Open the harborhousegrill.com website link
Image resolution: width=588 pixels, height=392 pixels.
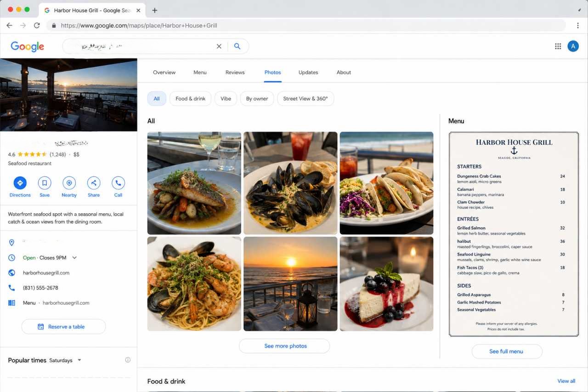click(46, 273)
